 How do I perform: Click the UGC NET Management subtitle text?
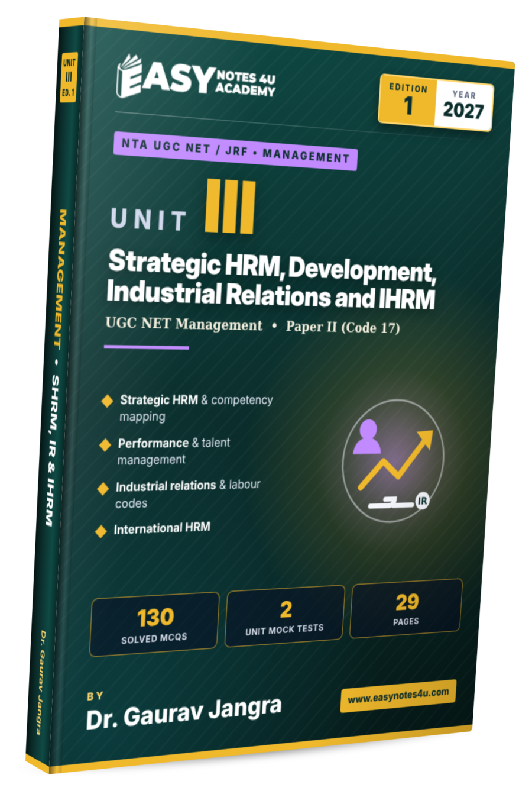pyautogui.click(x=184, y=324)
